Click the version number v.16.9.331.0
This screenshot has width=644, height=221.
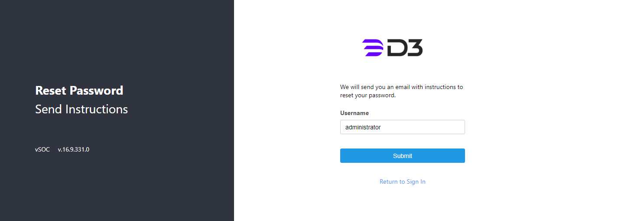(74, 149)
